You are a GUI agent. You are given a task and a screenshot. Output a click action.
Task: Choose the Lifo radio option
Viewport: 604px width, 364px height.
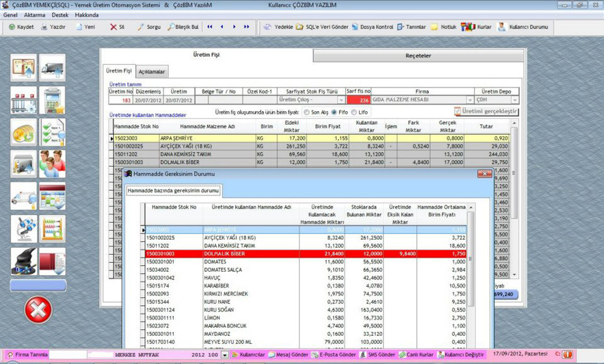click(354, 112)
